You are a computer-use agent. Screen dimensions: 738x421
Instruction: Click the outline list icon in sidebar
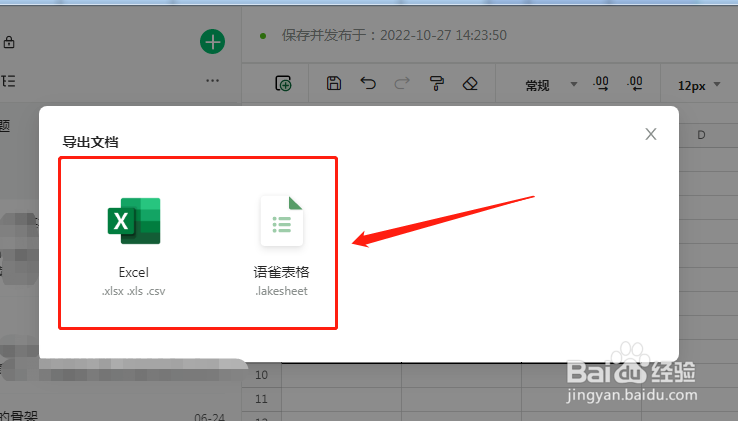(x=8, y=81)
